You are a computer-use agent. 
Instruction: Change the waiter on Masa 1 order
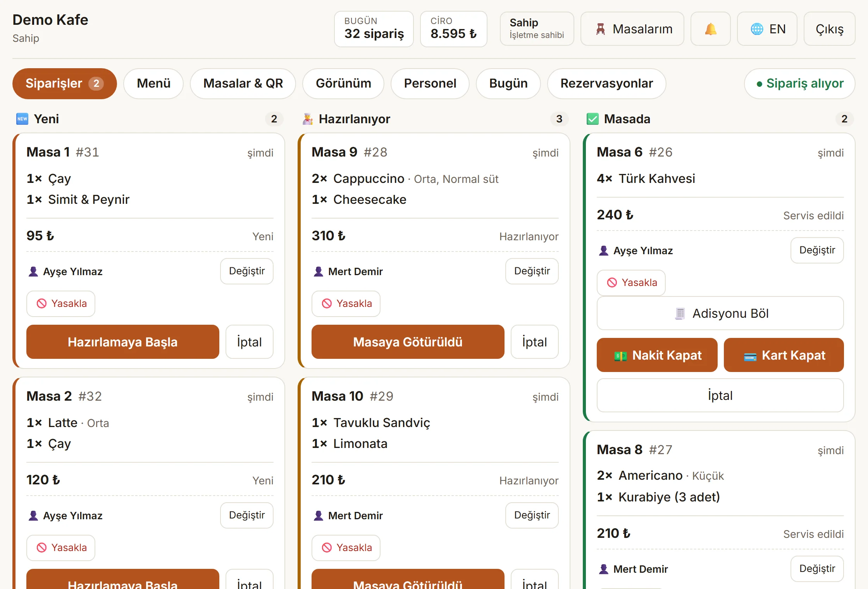(x=247, y=271)
